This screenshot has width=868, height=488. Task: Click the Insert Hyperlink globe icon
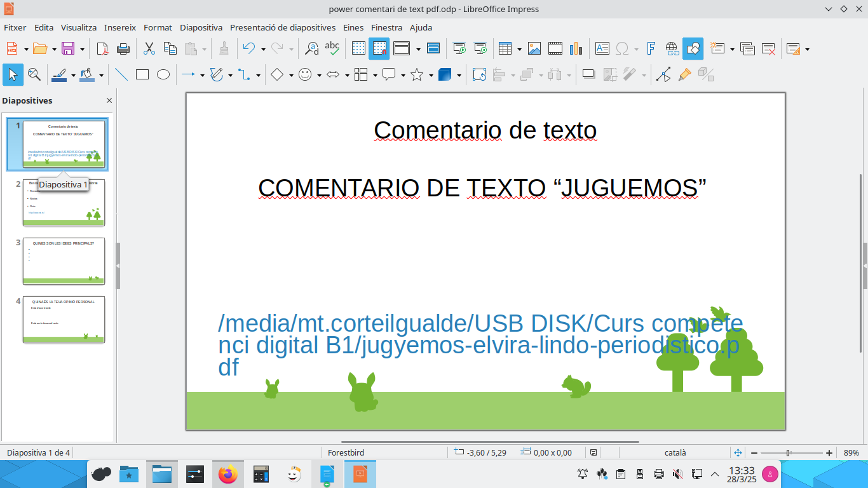pyautogui.click(x=672, y=48)
